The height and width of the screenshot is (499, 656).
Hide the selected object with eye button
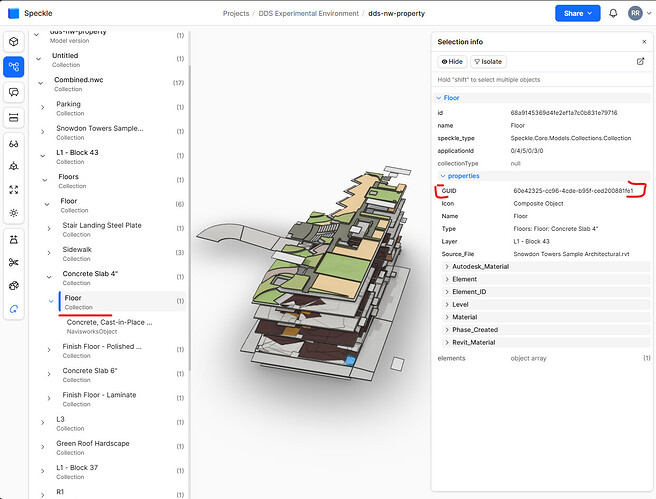point(452,61)
